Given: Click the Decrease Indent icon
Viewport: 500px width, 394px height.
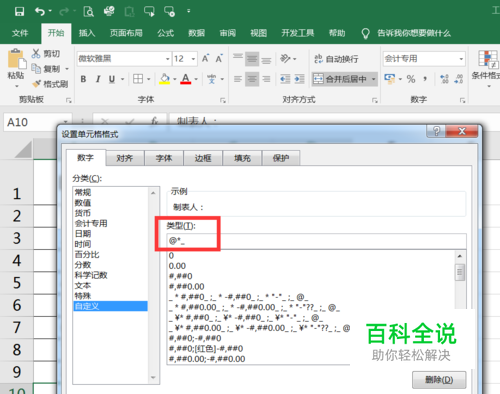Looking at the screenshot, I should point(285,79).
